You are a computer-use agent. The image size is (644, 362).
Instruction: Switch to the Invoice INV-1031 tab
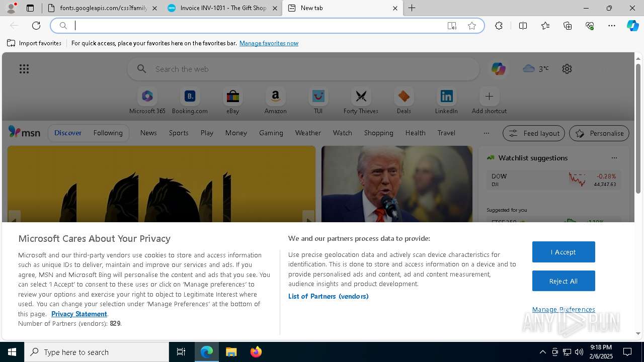[x=223, y=8]
